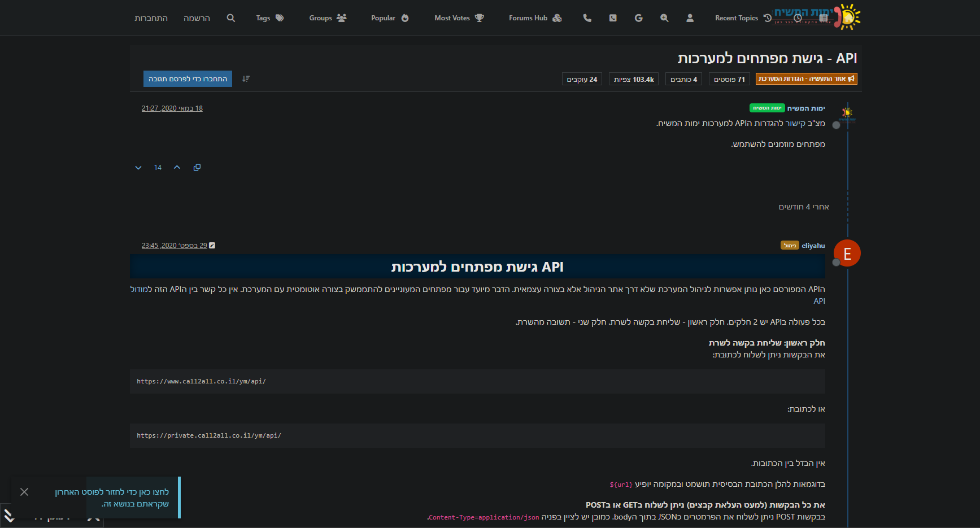The image size is (980, 528).
Task: Click the person account icon
Action: click(690, 18)
